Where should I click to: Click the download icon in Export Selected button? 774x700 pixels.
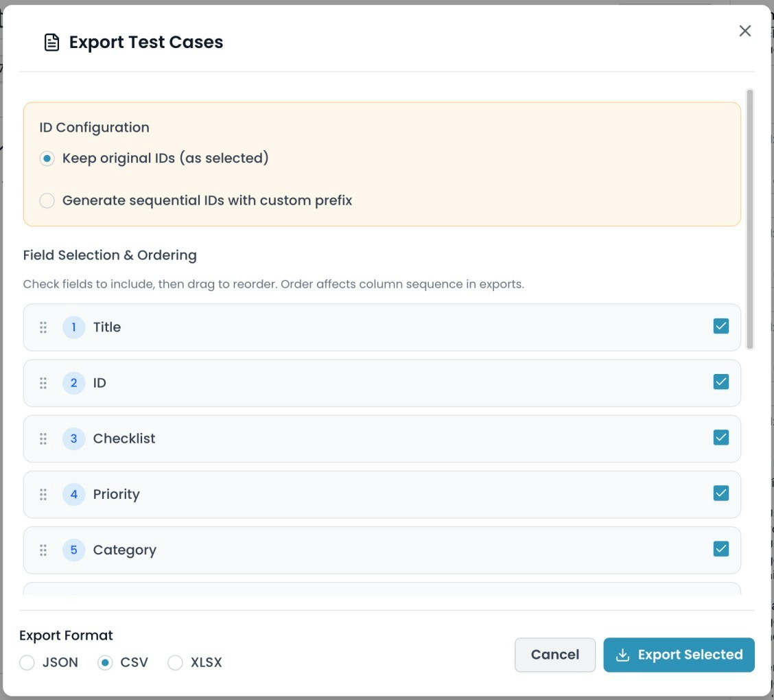click(x=622, y=655)
